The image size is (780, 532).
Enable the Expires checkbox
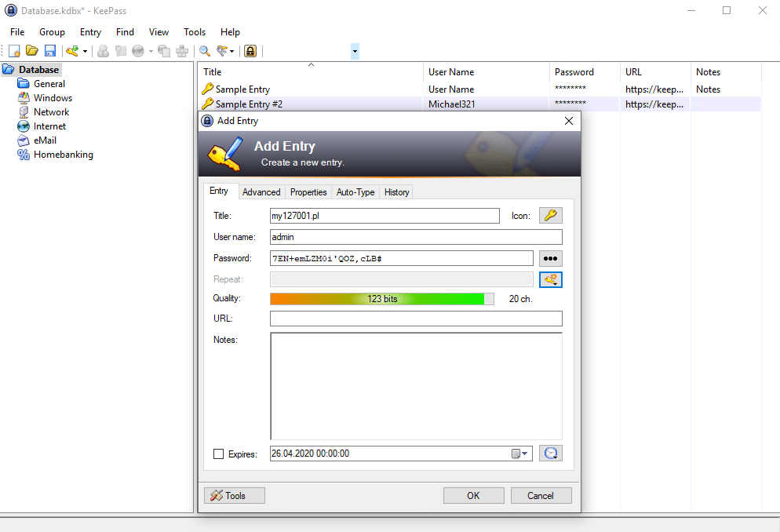(218, 454)
